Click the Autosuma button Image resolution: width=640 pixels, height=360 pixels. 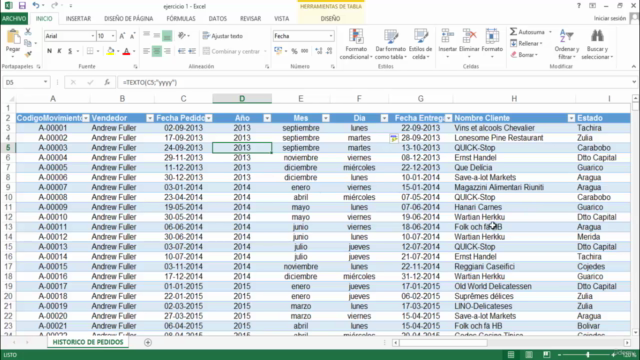click(527, 32)
